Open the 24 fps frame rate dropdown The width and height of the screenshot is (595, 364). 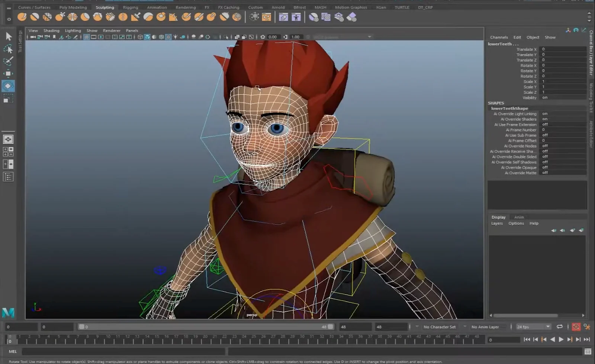click(533, 327)
